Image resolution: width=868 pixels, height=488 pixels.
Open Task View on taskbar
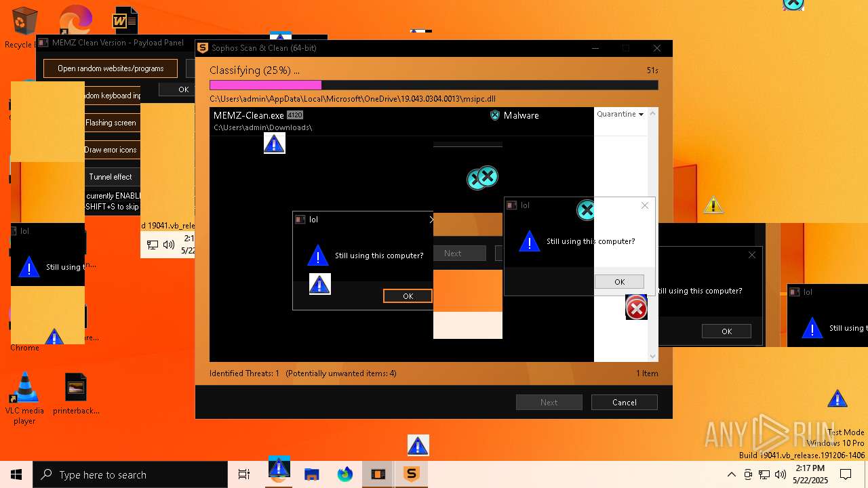(244, 474)
